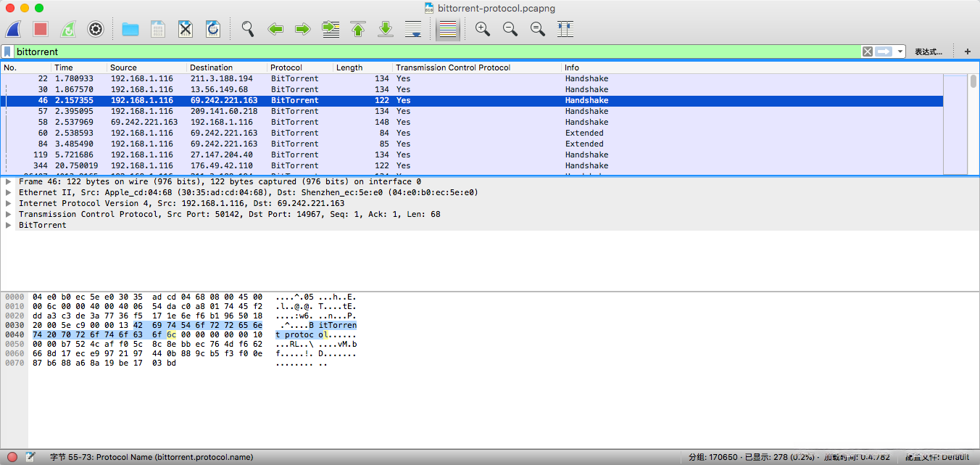980x465 pixels.
Task: Sort by the Source column header
Action: point(123,67)
